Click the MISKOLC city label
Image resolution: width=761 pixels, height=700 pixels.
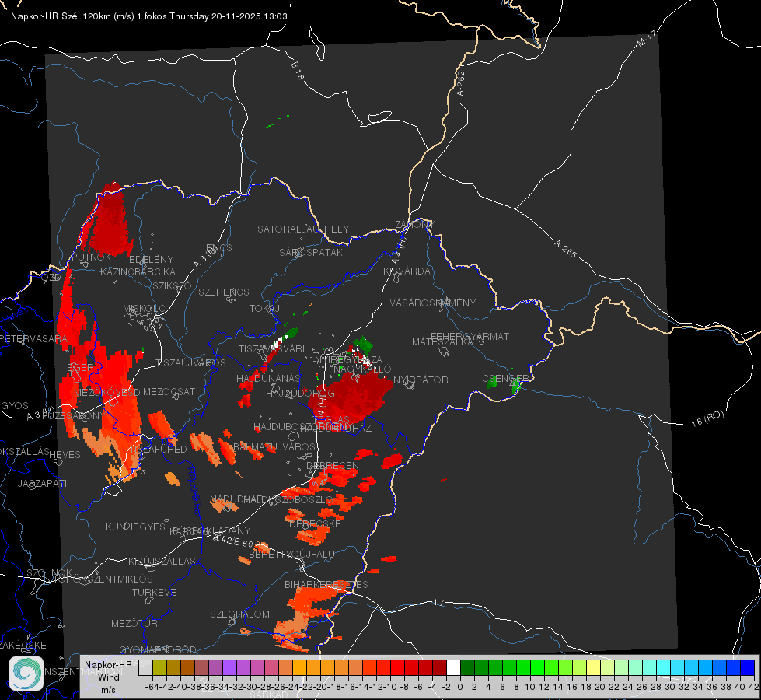144,309
